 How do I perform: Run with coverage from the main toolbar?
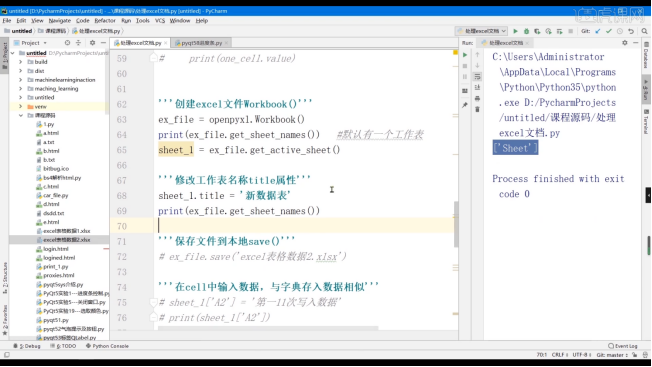[x=537, y=31]
